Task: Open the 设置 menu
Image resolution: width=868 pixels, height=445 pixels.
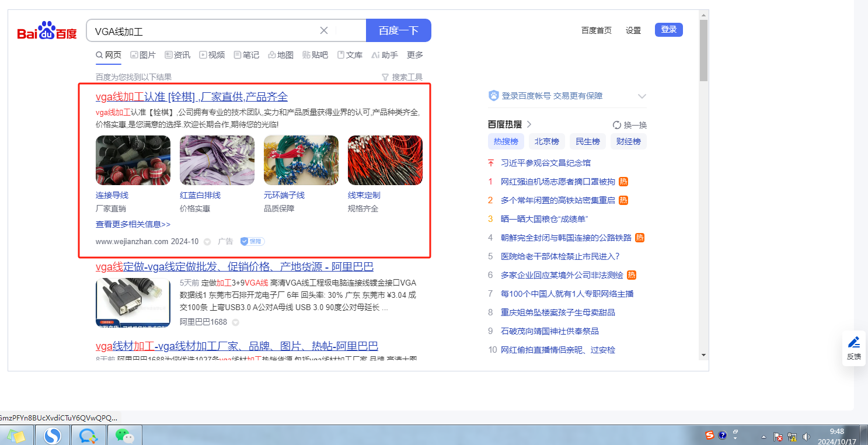Action: click(x=633, y=30)
